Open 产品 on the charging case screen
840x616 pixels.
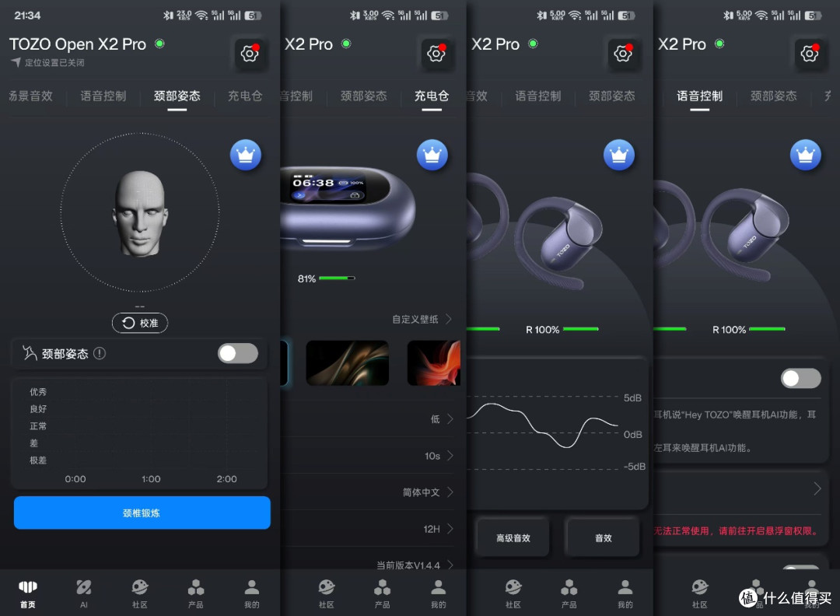(382, 593)
